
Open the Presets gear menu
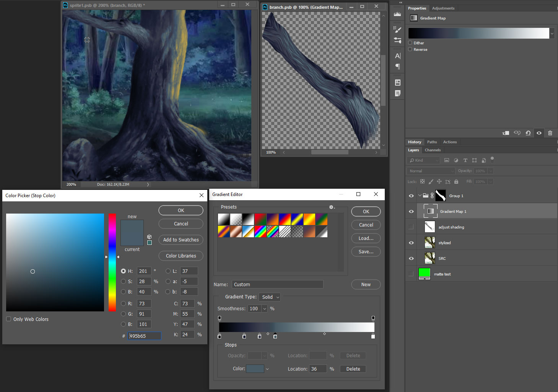point(332,207)
